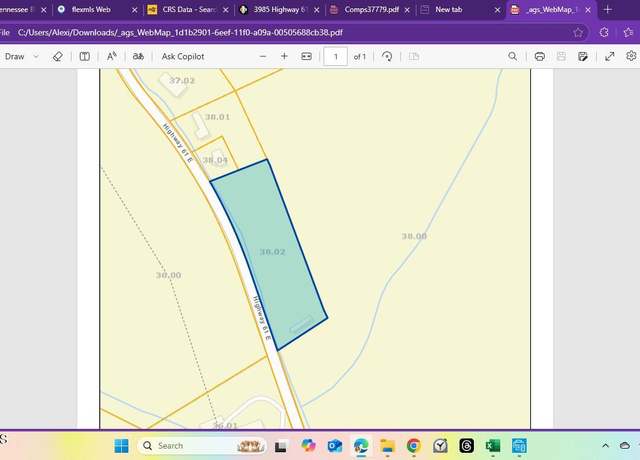Zoom out with the minus icon
The width and height of the screenshot is (640, 460).
(x=263, y=57)
